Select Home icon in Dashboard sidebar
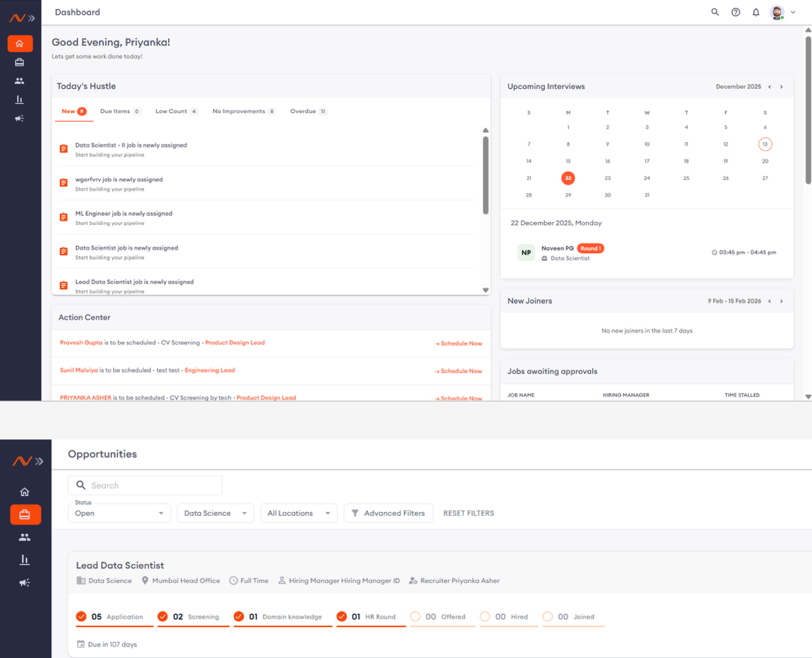This screenshot has height=658, width=812. [x=20, y=44]
